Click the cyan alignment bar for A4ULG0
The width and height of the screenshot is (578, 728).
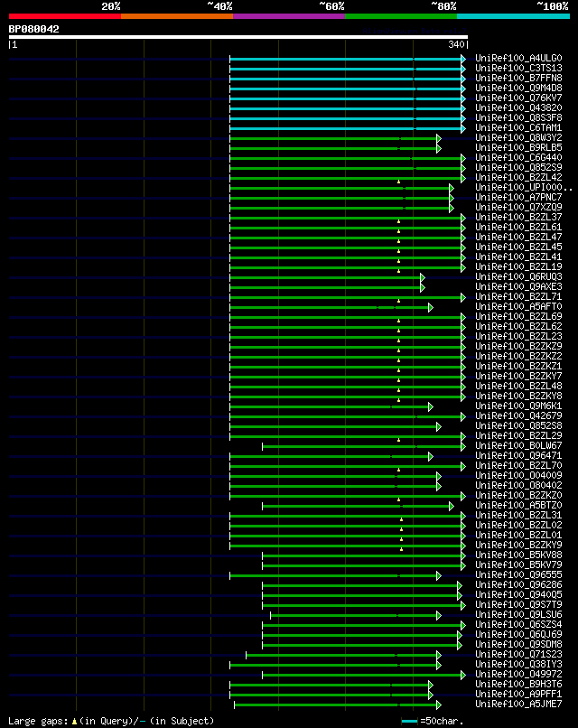click(346, 59)
